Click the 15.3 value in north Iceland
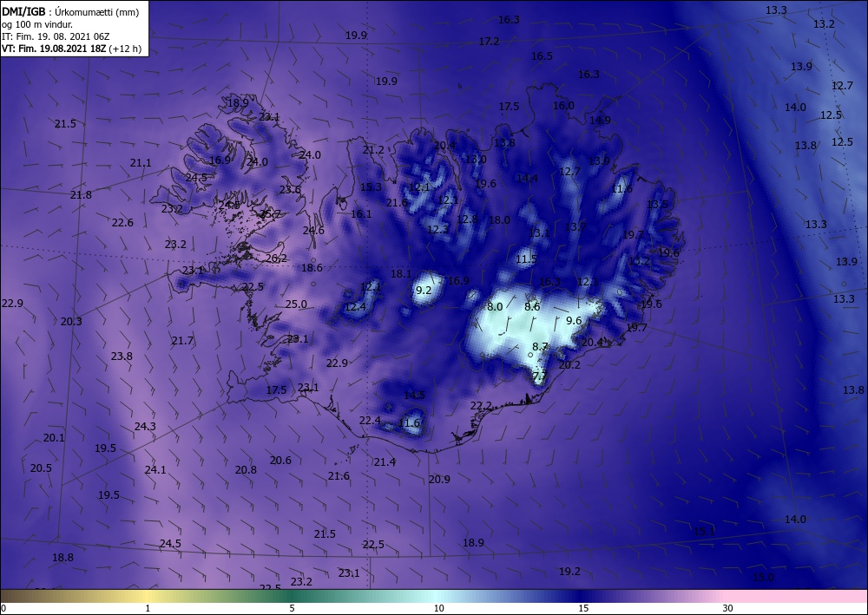This screenshot has height=615, width=868. [371, 187]
